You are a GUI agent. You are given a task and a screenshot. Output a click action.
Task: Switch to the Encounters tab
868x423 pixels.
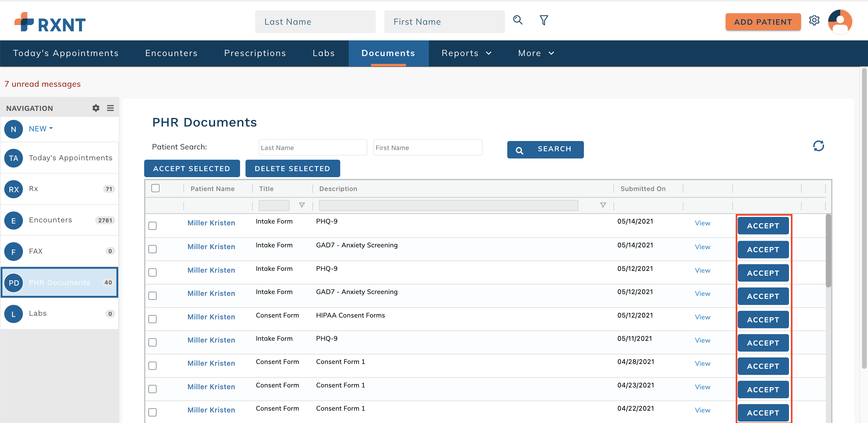[171, 53]
